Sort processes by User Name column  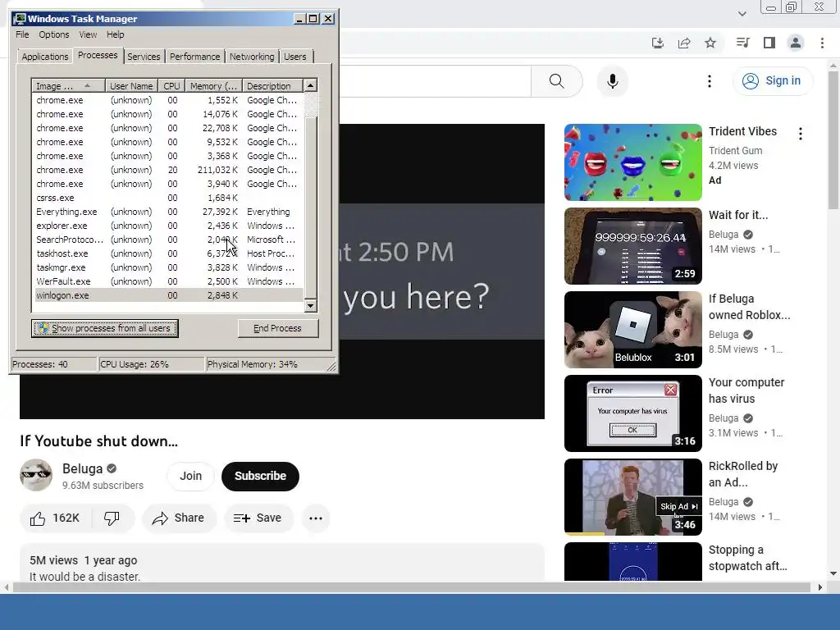click(x=131, y=85)
